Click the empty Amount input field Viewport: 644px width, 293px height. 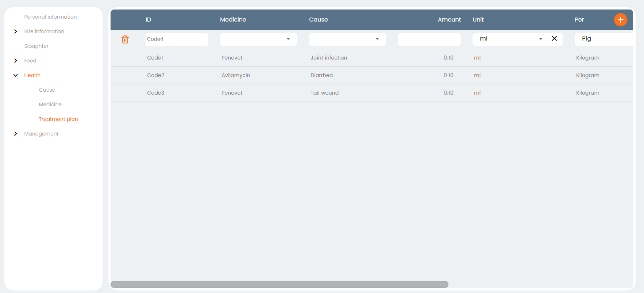429,39
